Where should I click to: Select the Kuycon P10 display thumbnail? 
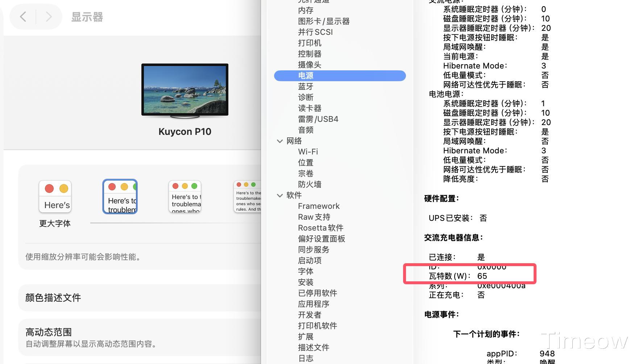(x=185, y=91)
